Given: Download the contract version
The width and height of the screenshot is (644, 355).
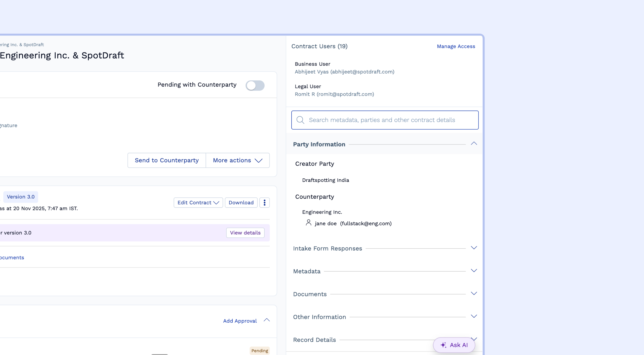Looking at the screenshot, I should [241, 202].
